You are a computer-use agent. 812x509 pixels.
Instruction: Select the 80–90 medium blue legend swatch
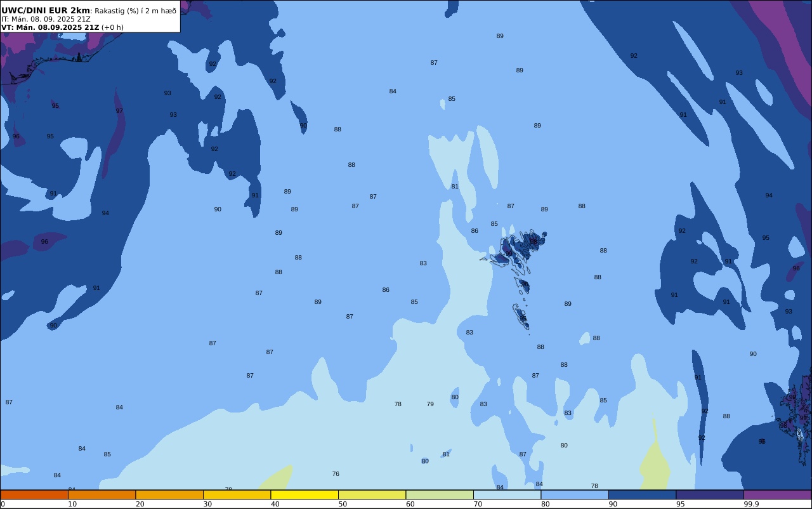pos(575,494)
